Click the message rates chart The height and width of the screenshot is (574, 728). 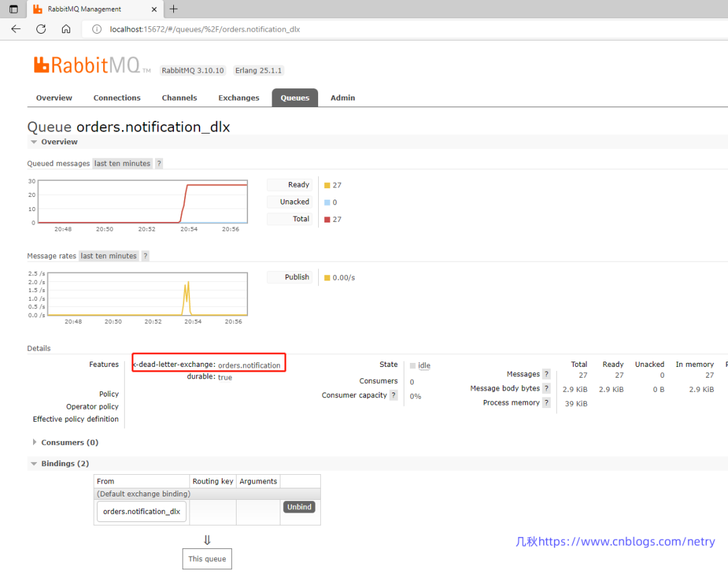pyautogui.click(x=148, y=294)
